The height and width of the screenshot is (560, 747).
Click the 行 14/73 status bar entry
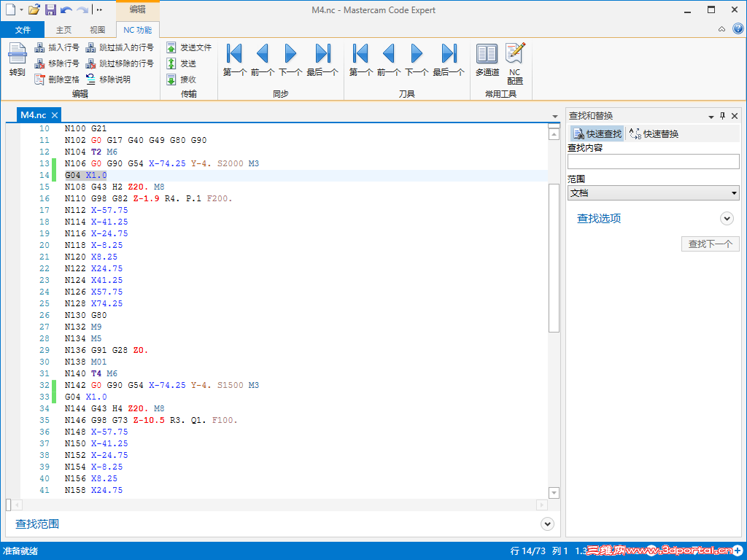[x=527, y=551]
